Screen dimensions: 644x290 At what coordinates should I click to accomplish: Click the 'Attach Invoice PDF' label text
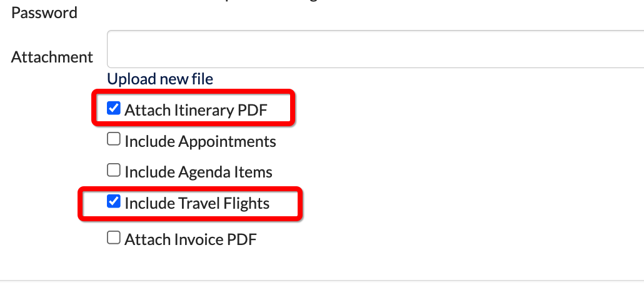click(191, 239)
